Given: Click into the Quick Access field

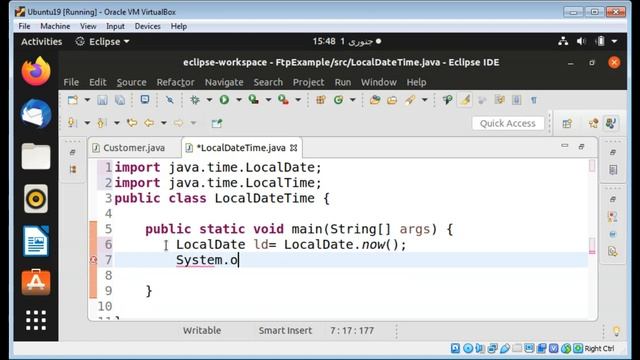Looking at the screenshot, I should coord(508,123).
